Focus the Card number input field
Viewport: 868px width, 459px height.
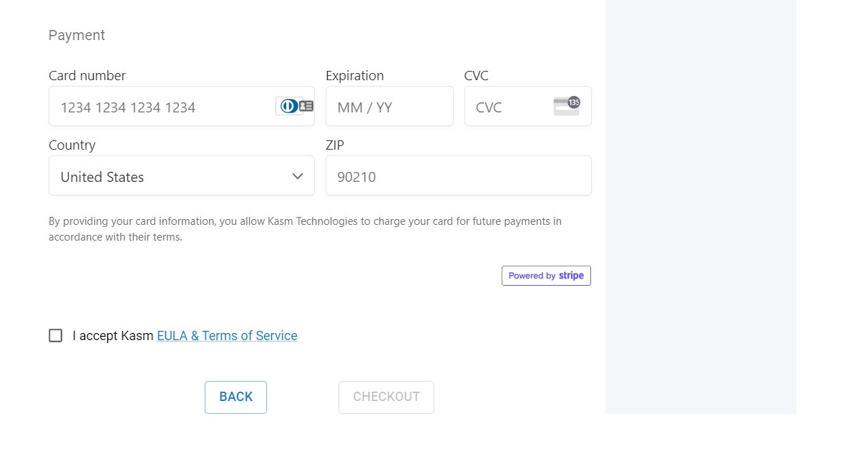[x=161, y=107]
